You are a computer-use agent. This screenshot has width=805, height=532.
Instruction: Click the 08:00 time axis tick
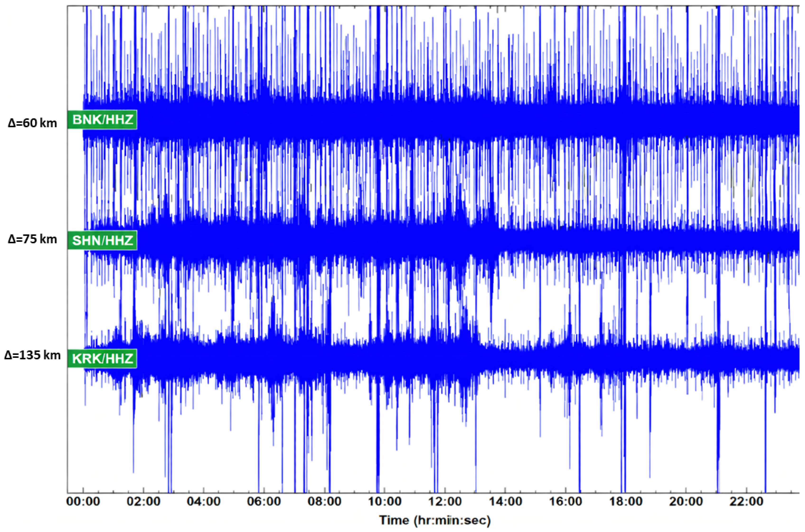point(325,501)
